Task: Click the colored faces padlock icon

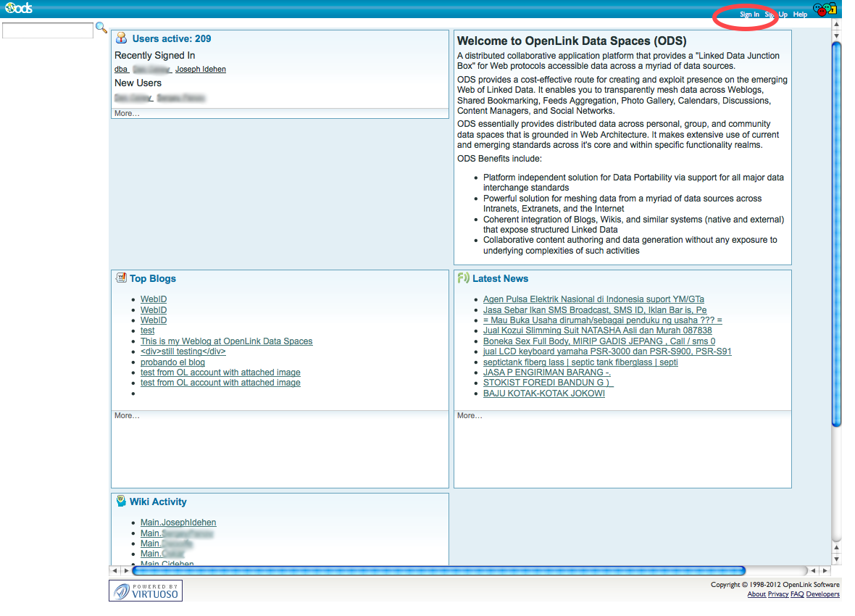Action: 825,9
